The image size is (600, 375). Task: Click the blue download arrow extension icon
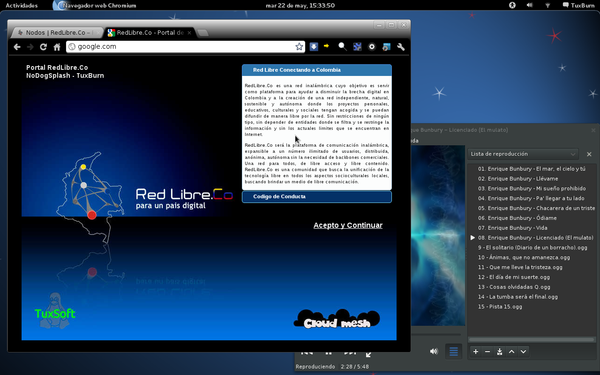pos(314,47)
